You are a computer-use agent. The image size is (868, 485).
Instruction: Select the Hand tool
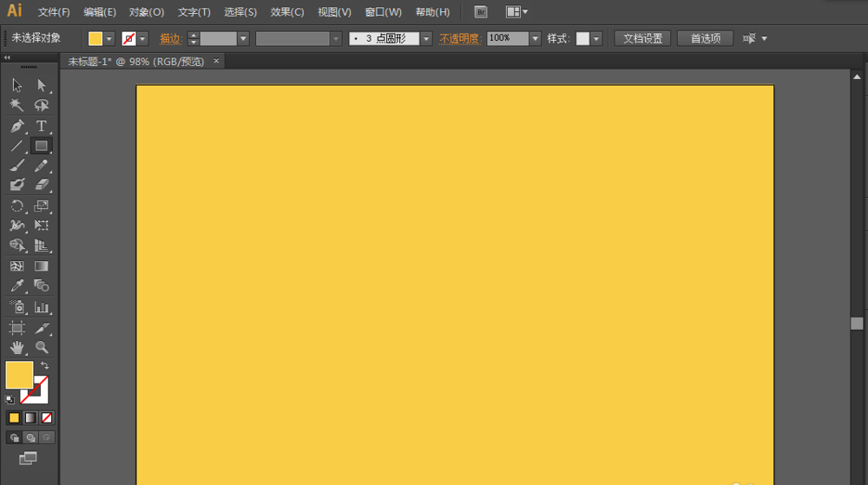(x=16, y=347)
